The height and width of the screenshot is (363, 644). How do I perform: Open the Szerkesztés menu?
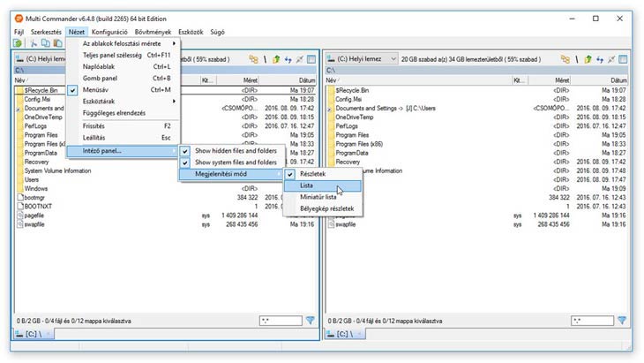[46, 32]
